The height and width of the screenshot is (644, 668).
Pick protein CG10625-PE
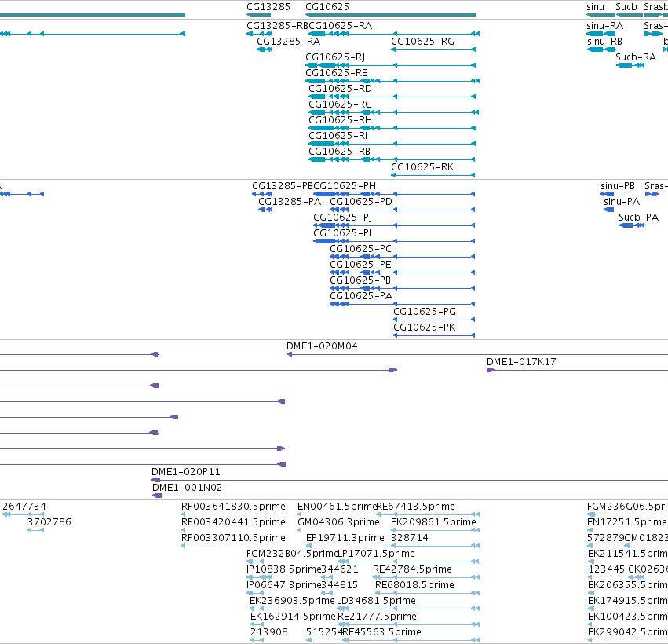coord(360,265)
